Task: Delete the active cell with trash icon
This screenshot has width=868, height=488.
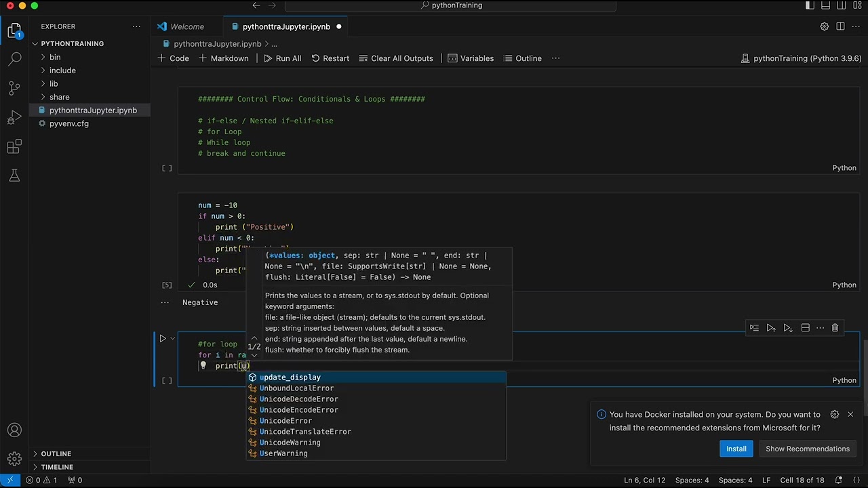Action: (835, 328)
